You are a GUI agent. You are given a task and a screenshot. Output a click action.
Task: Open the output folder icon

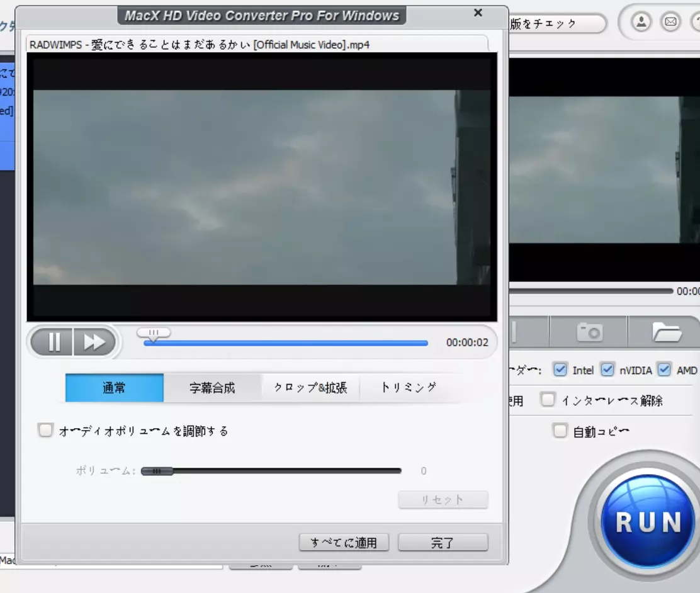[667, 332]
